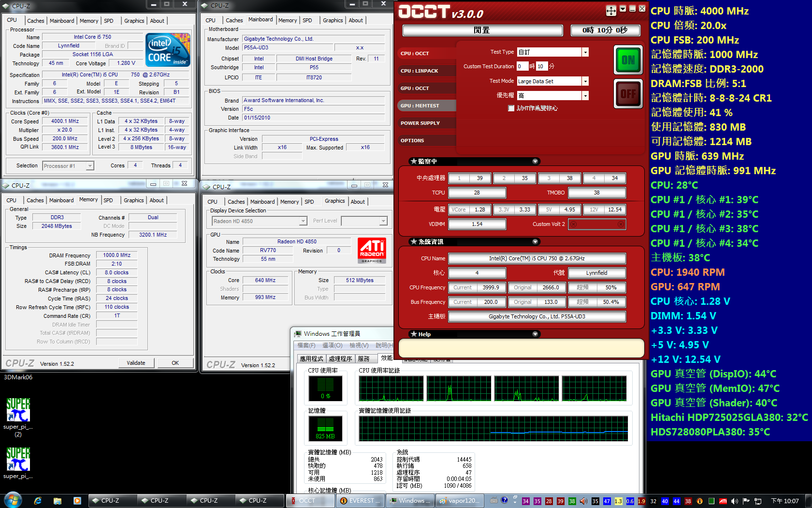Open the Test Mode dropdown showing Large Data Set
This screenshot has width=812, height=508.
(x=585, y=81)
